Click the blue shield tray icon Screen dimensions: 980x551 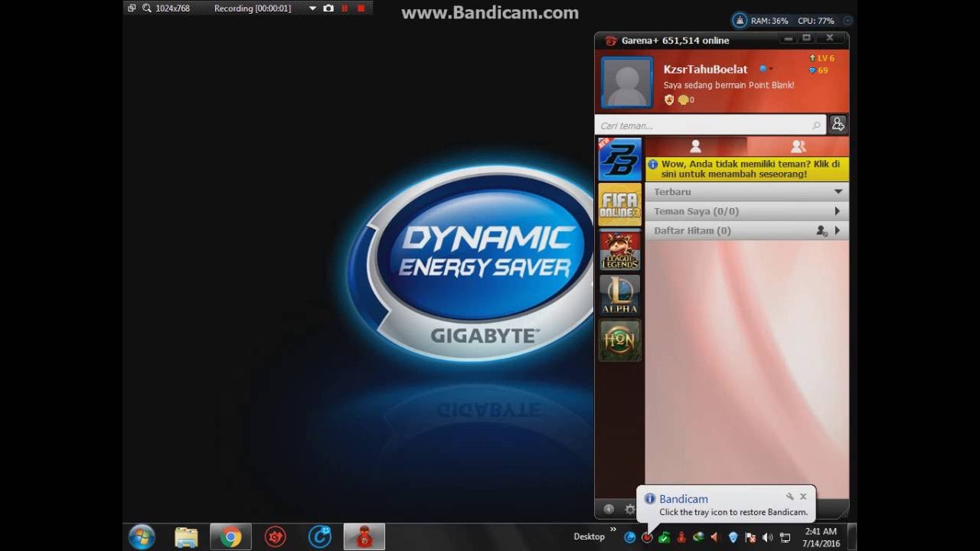[733, 537]
